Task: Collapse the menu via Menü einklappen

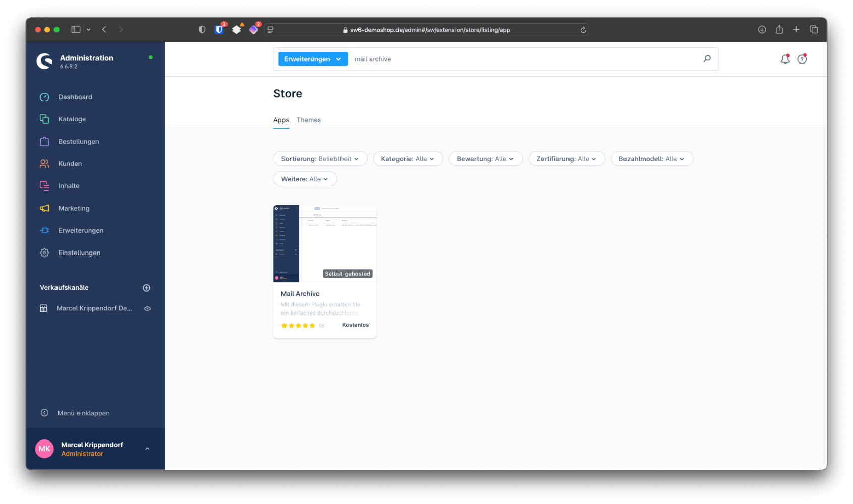Action: (83, 413)
